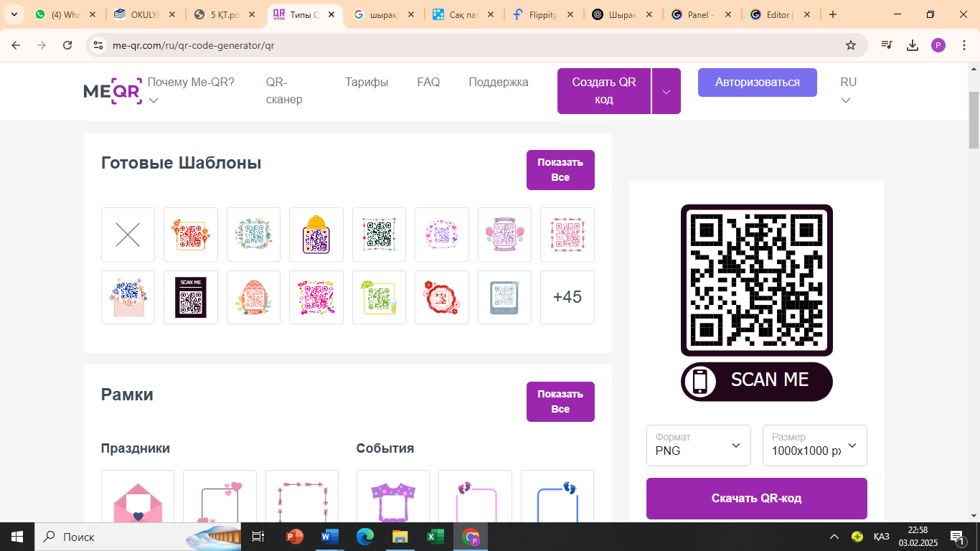Launch Excel from the taskbar
Viewport: 980px width, 551px height.
click(435, 537)
